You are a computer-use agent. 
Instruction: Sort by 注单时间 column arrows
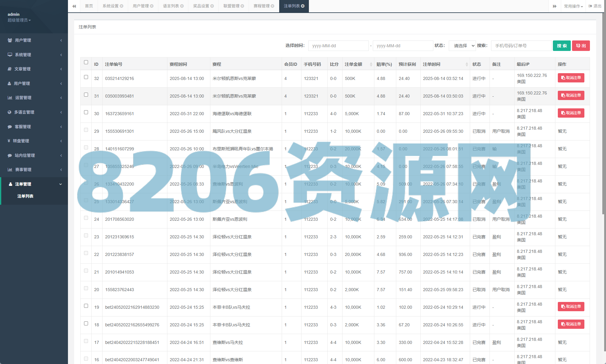[x=467, y=64]
